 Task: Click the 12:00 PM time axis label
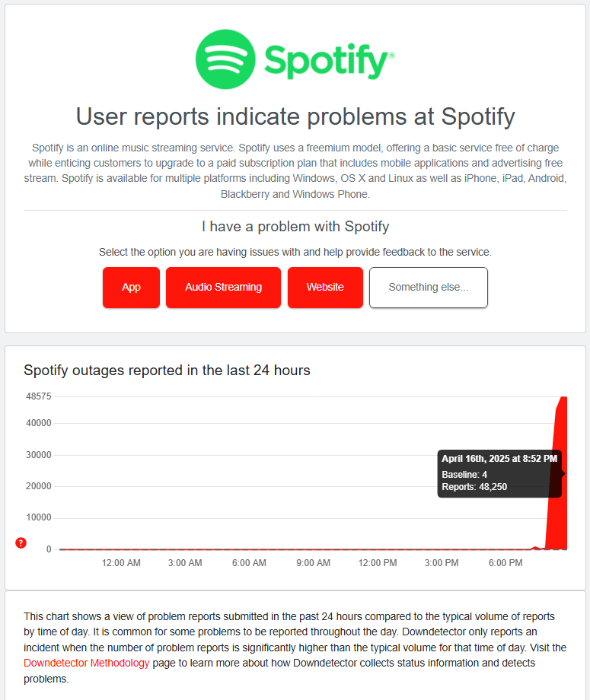378,563
